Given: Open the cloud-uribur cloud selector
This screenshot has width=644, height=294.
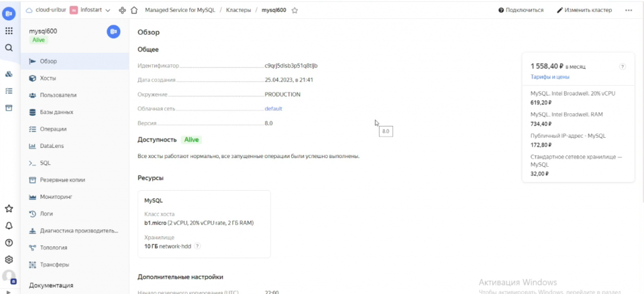Looking at the screenshot, I should (46, 10).
